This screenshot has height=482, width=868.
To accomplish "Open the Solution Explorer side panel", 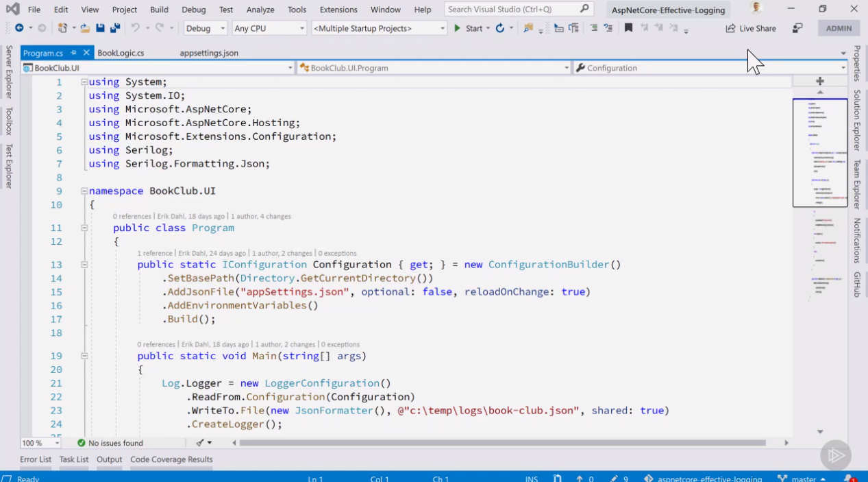I will click(x=856, y=120).
